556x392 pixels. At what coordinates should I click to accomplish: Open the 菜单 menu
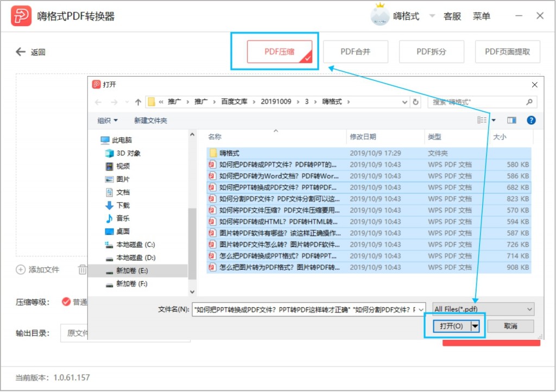click(481, 16)
